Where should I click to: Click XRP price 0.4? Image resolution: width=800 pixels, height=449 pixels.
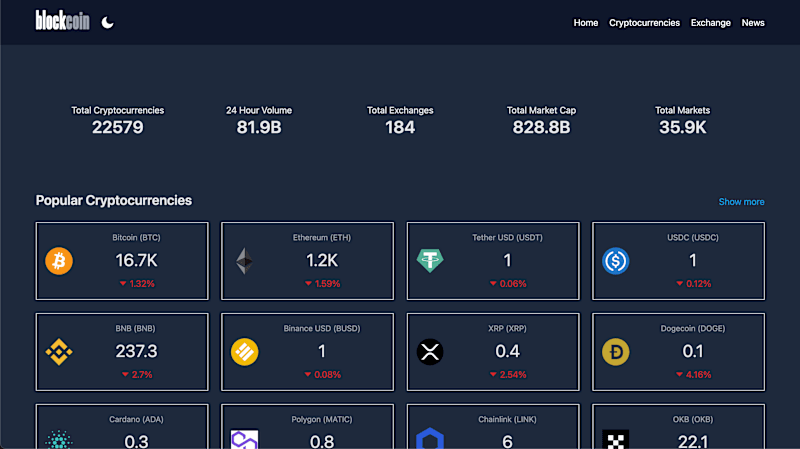(507, 351)
